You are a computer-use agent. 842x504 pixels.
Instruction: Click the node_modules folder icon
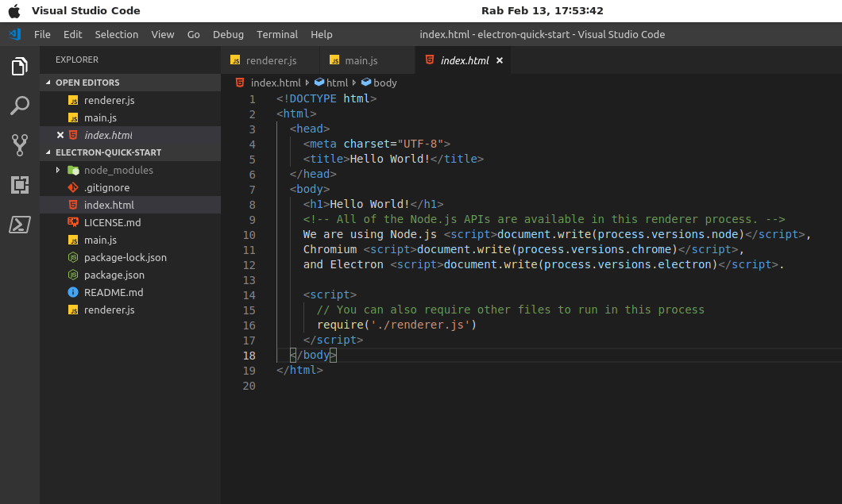74,170
